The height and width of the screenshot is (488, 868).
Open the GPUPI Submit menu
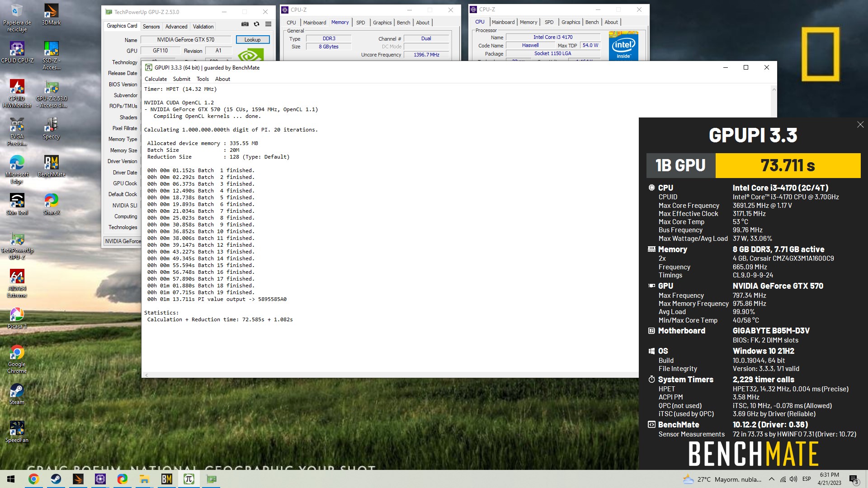pos(182,79)
